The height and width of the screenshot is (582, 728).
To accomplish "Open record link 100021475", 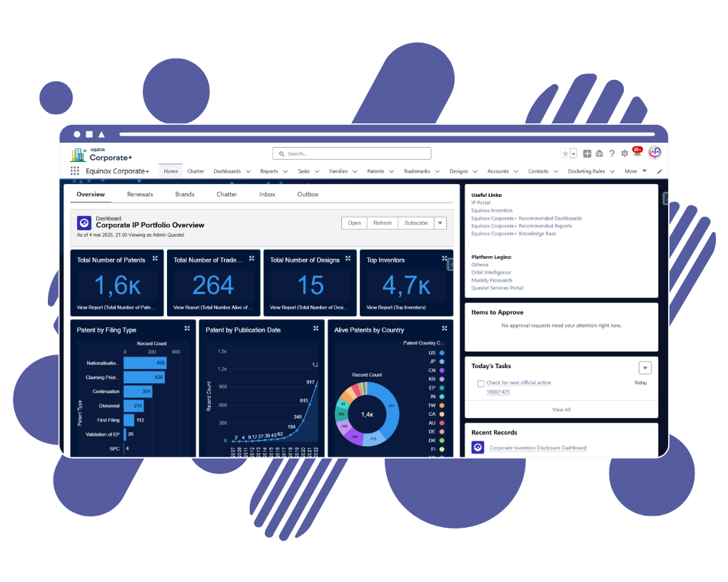I will tap(497, 392).
